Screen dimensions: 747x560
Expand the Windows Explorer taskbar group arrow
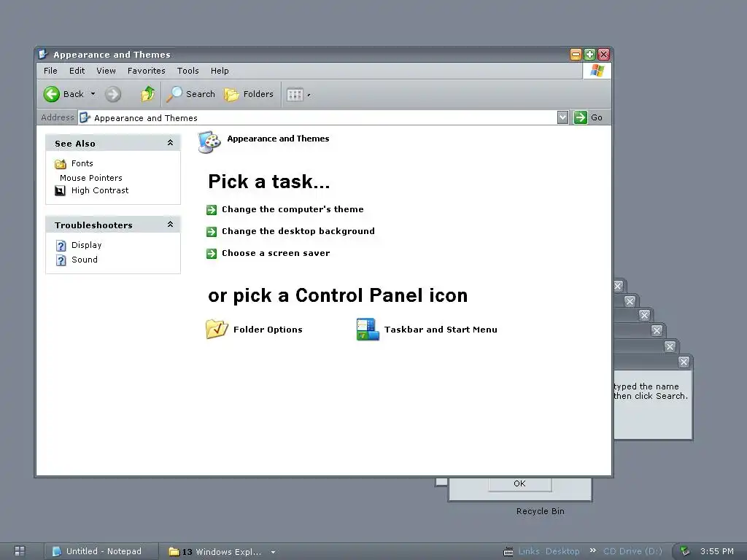click(273, 552)
